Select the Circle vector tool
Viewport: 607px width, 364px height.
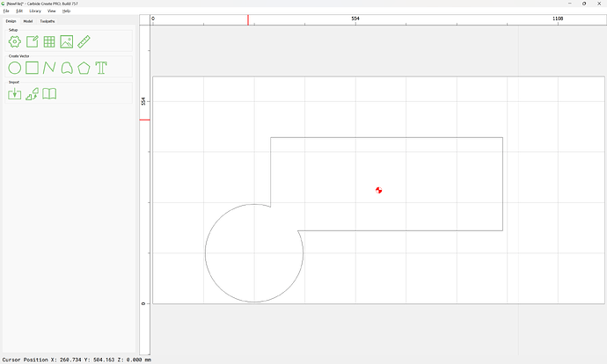(15, 68)
